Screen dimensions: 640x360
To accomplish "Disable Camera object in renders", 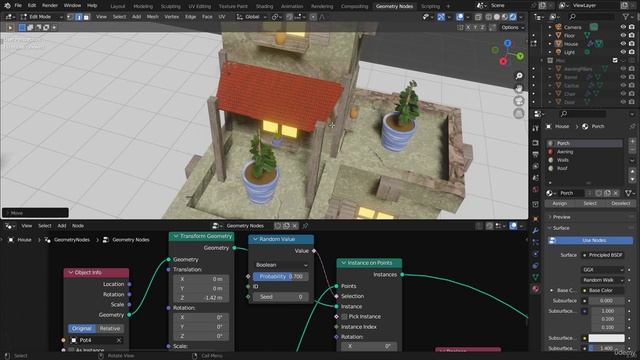I will pyautogui.click(x=631, y=27).
